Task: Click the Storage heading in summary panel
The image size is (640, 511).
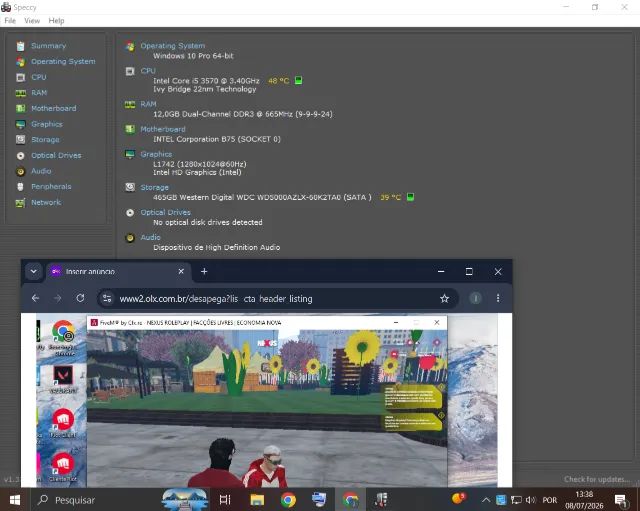Action: pyautogui.click(x=154, y=187)
